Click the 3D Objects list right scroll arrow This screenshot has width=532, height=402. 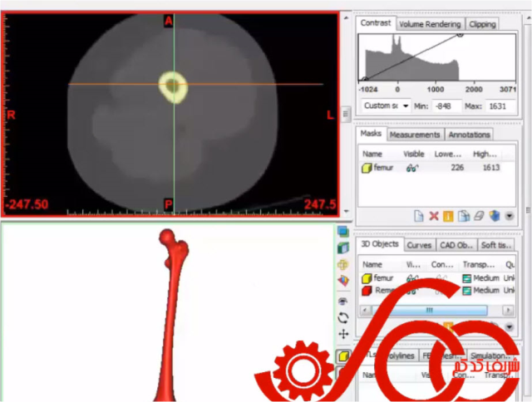[x=508, y=310]
